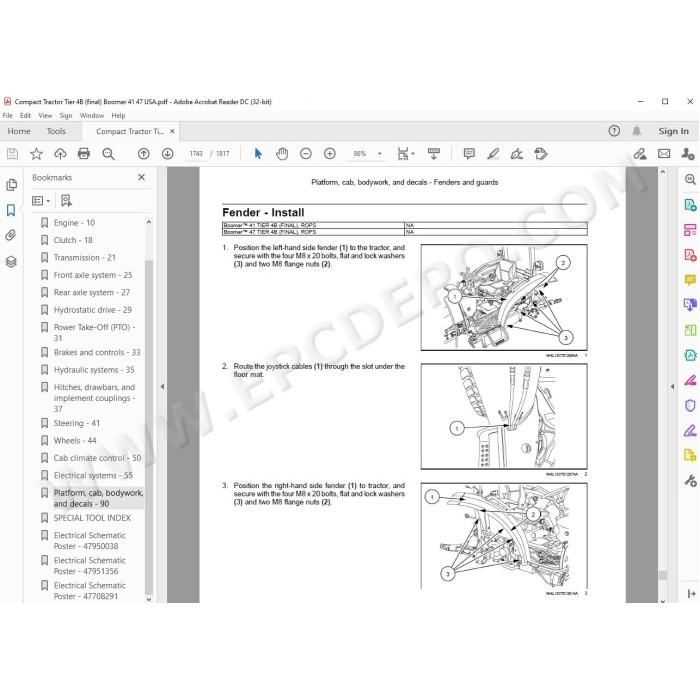The width and height of the screenshot is (700, 700).
Task: Open zoom level dropdown arrow
Action: [x=380, y=154]
